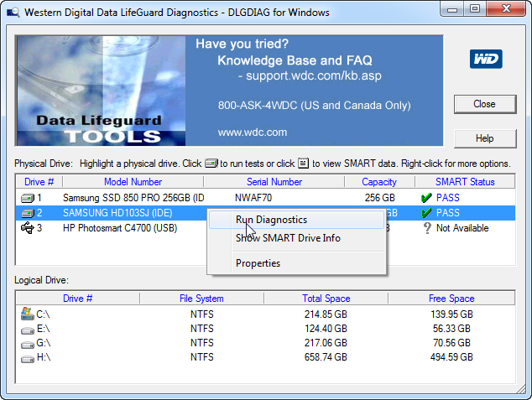Open Help
This screenshot has height=400, width=532.
click(x=485, y=138)
